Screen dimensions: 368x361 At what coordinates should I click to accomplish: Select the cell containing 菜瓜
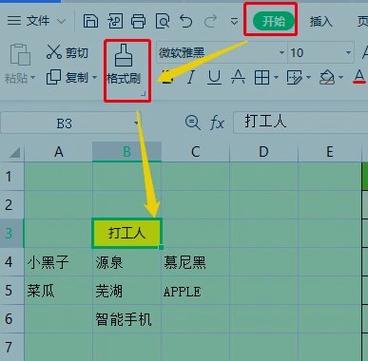coord(58,290)
